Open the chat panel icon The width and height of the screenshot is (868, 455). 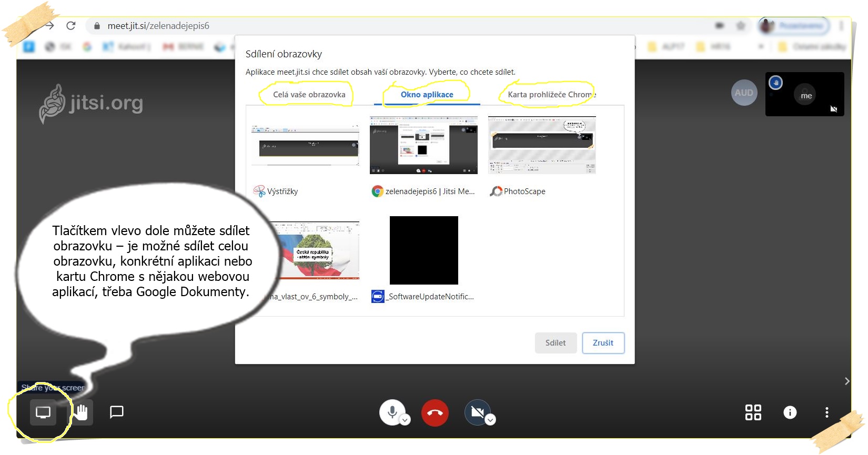pos(116,412)
